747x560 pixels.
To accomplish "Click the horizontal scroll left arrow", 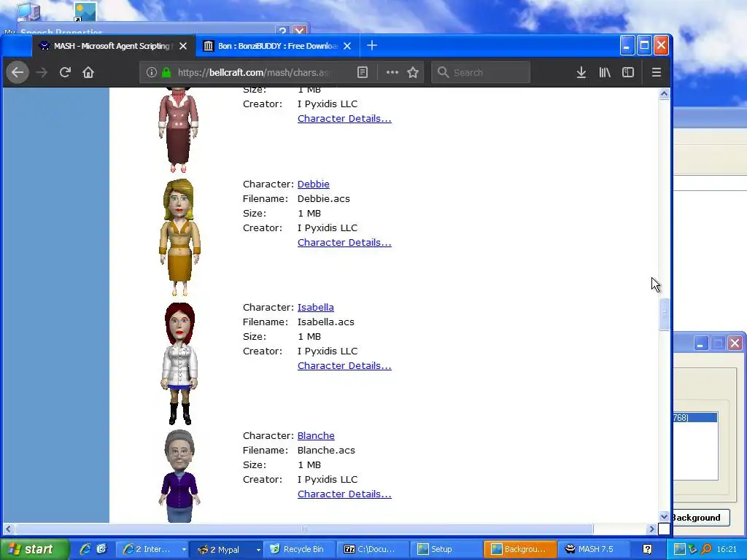I will click(8, 529).
